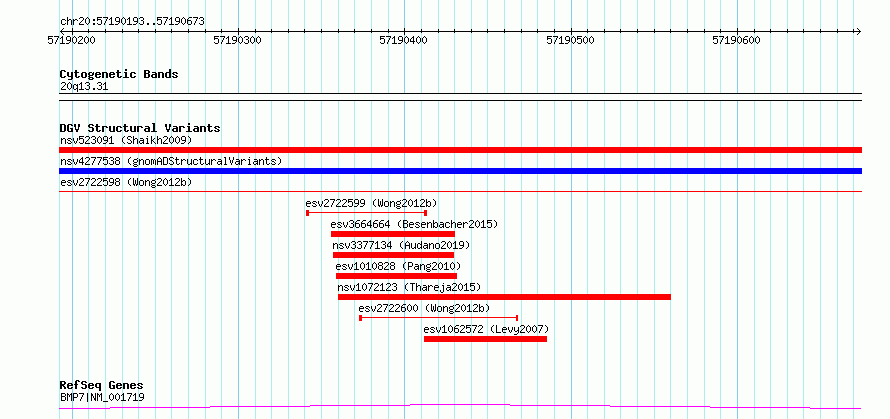Click the nsv3377134 (Audano2019) label
The width and height of the screenshot is (890, 419).
click(401, 245)
